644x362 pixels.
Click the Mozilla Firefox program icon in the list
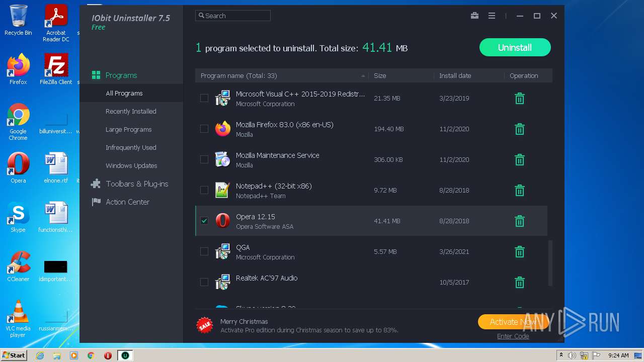pos(222,129)
